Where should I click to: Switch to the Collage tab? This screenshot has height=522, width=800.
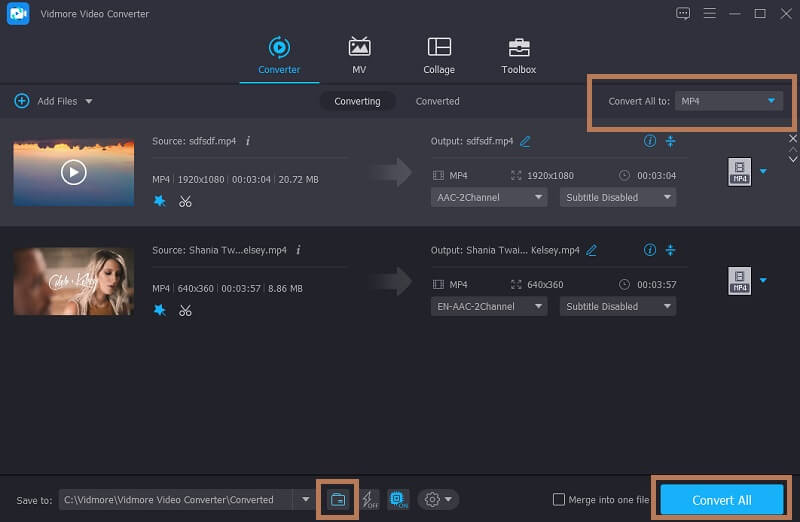[438, 56]
